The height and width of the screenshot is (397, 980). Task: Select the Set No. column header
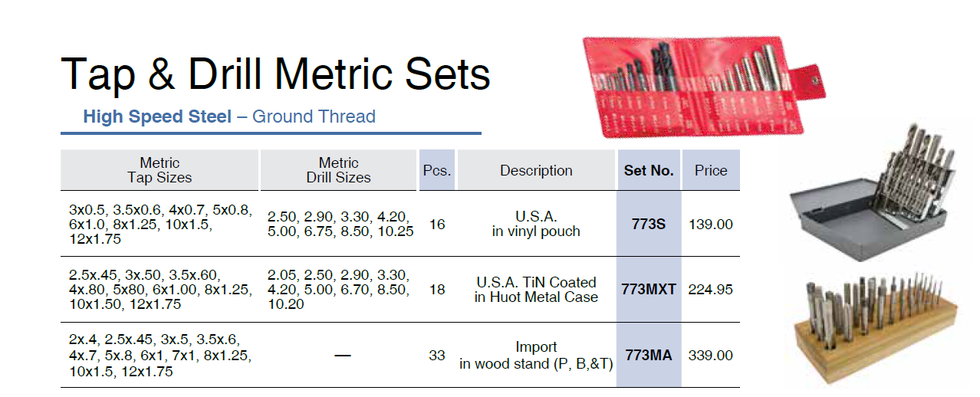[649, 170]
